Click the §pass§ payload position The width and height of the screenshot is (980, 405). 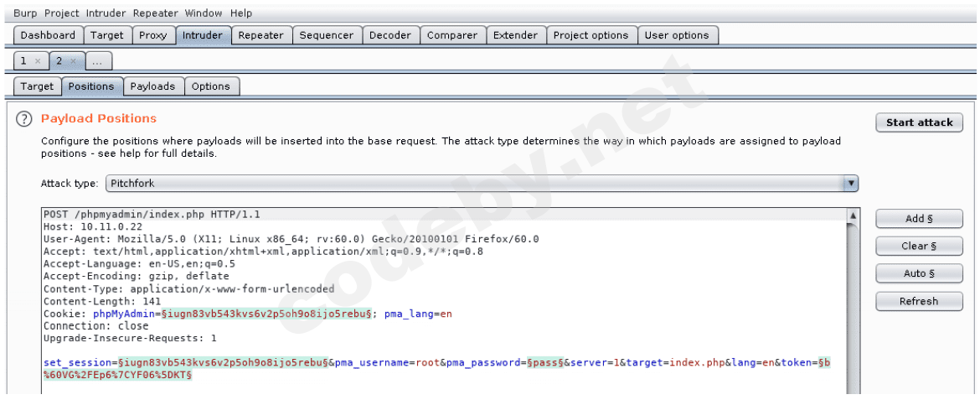pyautogui.click(x=544, y=363)
